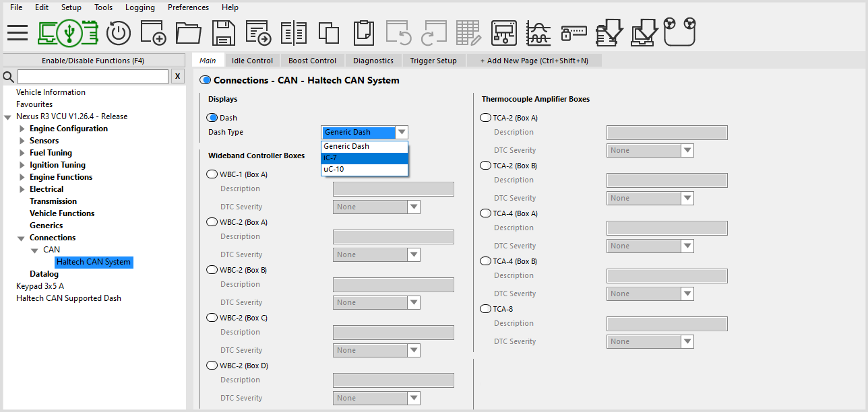Click the table edit pencil icon
The image size is (868, 412).
point(468,32)
